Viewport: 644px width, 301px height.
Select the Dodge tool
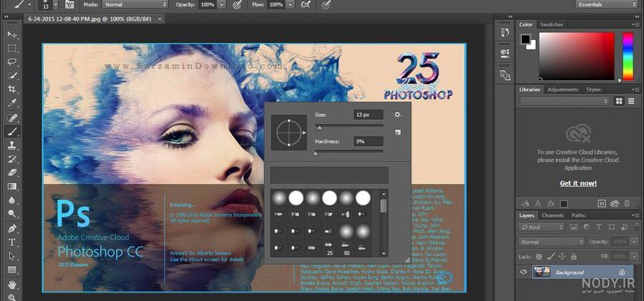click(x=12, y=214)
